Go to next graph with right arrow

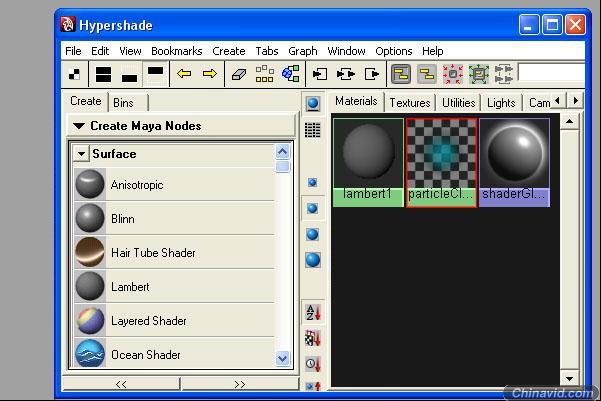pos(210,73)
